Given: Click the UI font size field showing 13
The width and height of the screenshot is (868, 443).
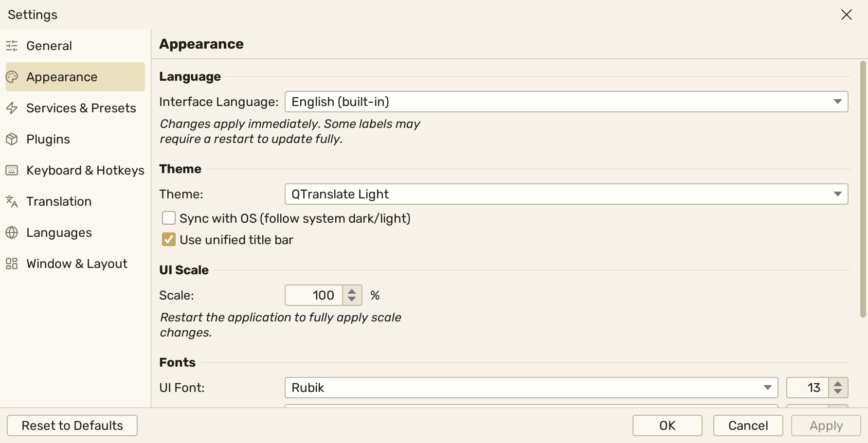Looking at the screenshot, I should click(808, 388).
